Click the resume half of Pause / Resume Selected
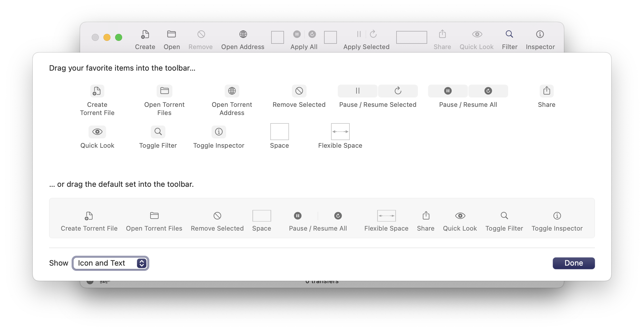644x331 pixels. click(398, 91)
